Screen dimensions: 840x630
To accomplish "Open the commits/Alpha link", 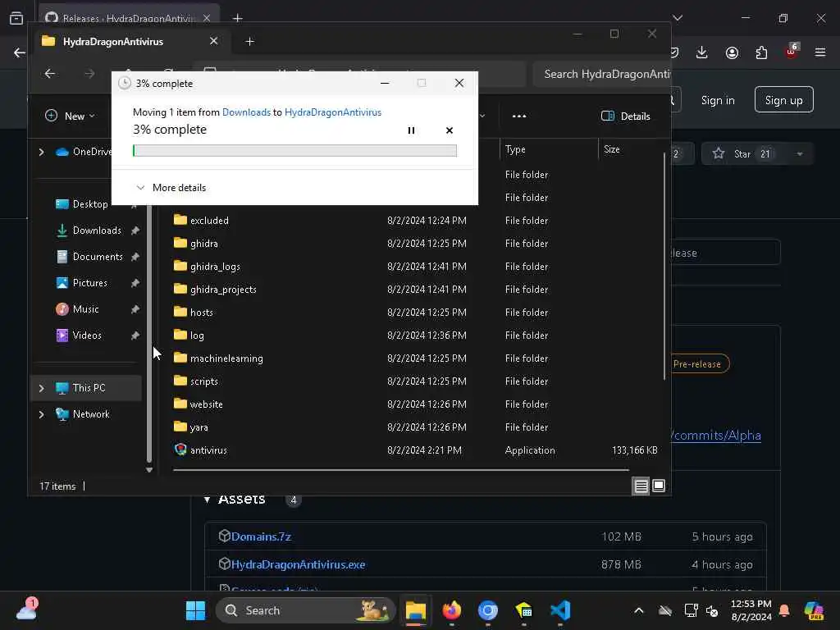I will pos(715,435).
